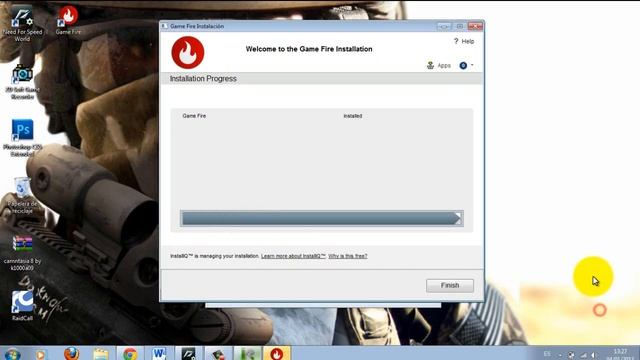Click the network signal tray icon
The width and height of the screenshot is (640, 360).
(584, 355)
